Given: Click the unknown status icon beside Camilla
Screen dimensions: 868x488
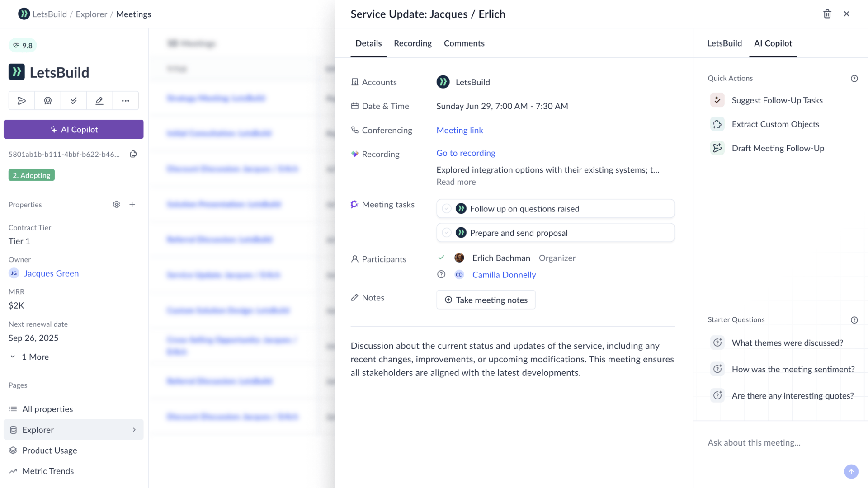Looking at the screenshot, I should click(441, 274).
